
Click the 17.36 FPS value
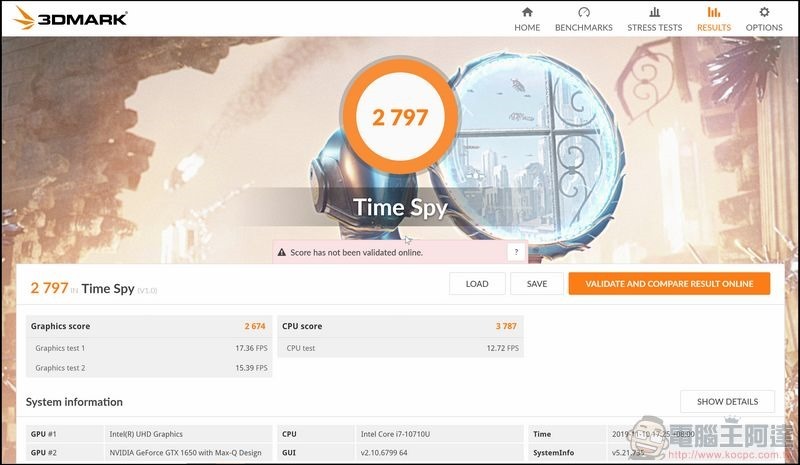tap(251, 348)
